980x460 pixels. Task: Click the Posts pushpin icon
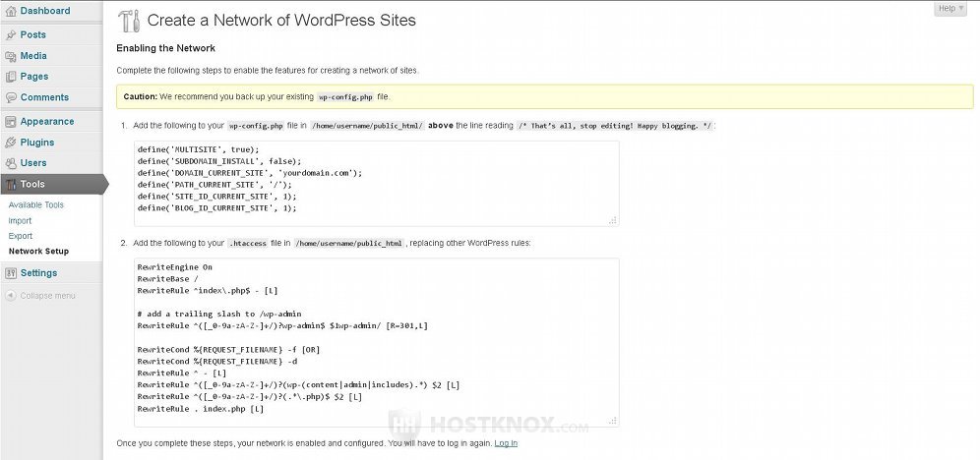pos(11,35)
